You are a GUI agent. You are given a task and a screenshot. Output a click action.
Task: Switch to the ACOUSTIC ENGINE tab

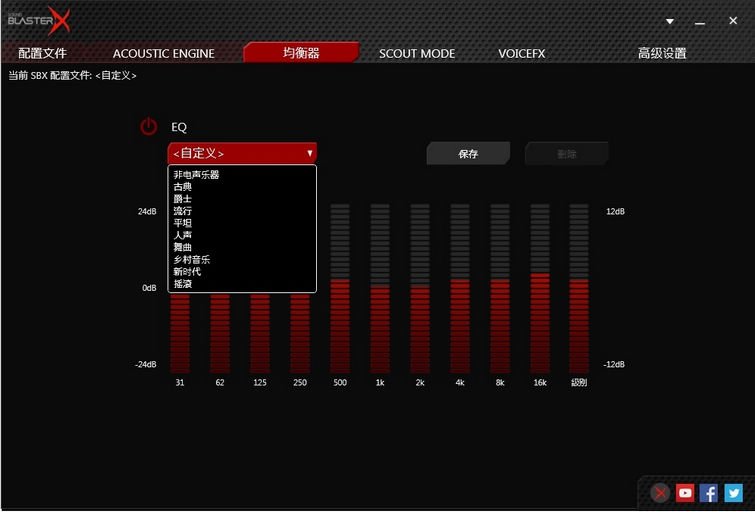click(x=163, y=53)
